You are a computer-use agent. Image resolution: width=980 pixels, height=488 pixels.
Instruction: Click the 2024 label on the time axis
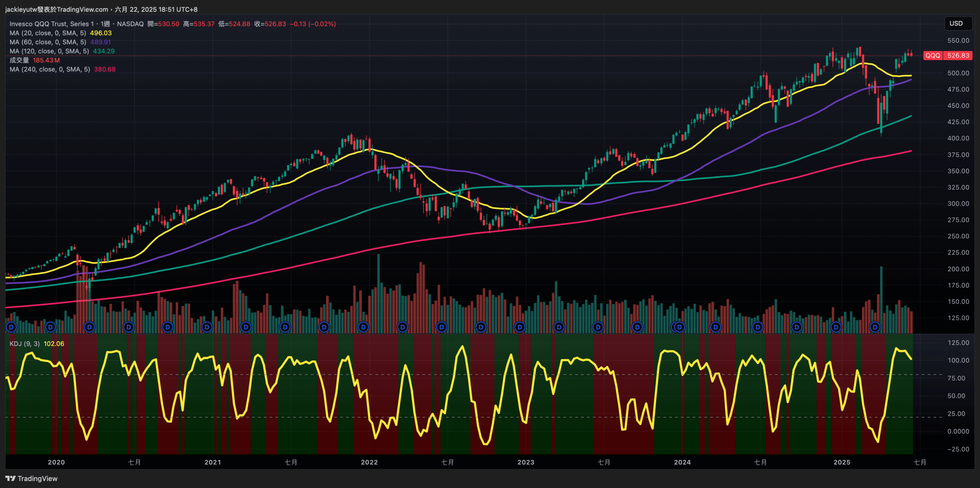point(682,462)
